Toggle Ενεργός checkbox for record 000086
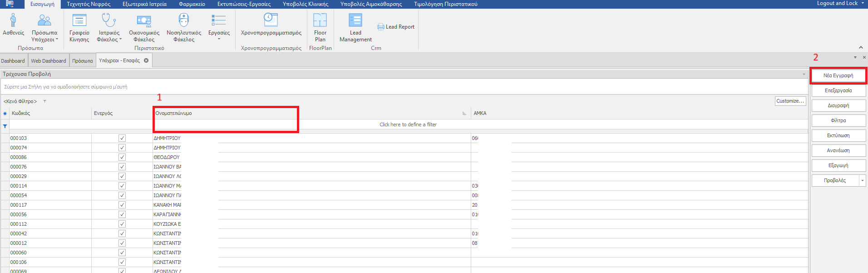 pyautogui.click(x=122, y=157)
